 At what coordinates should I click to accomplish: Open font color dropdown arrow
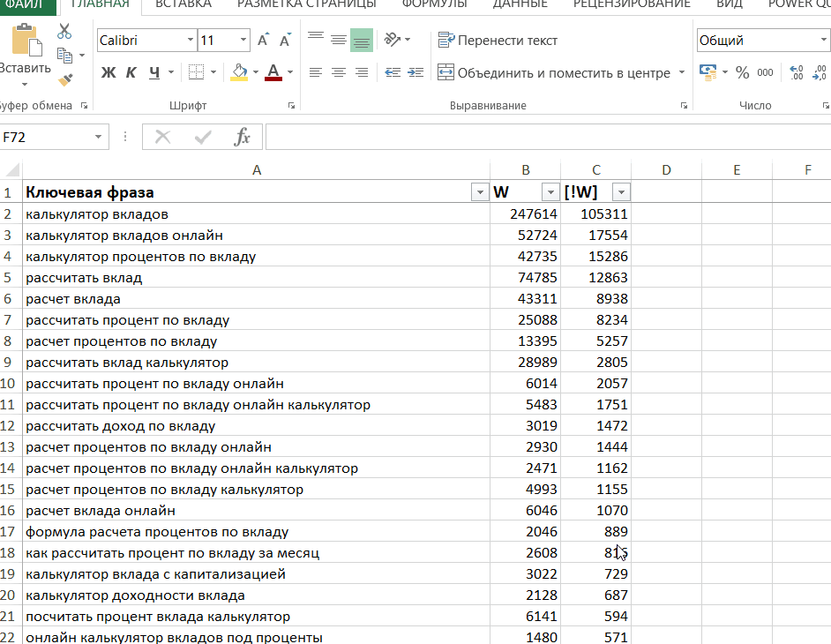coord(290,72)
